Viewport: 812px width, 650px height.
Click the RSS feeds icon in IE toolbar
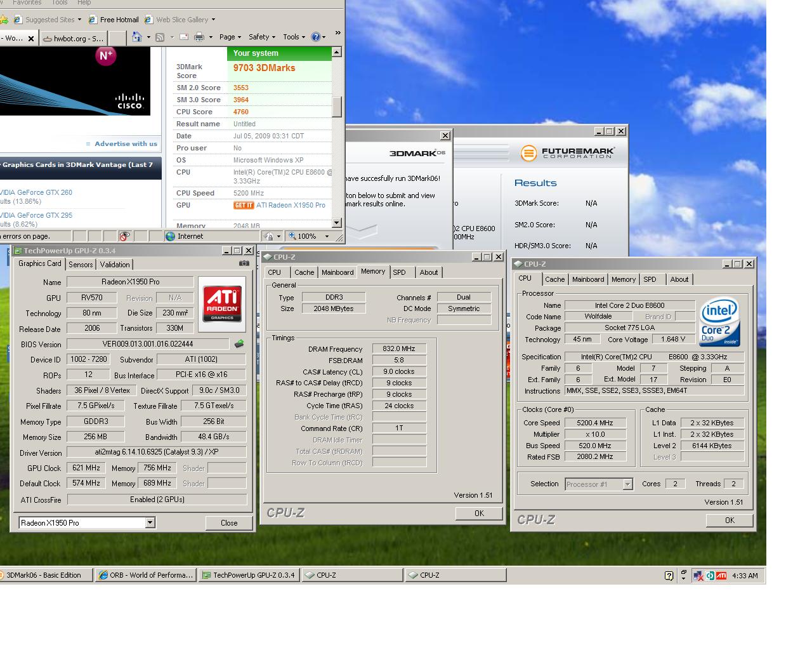point(160,37)
